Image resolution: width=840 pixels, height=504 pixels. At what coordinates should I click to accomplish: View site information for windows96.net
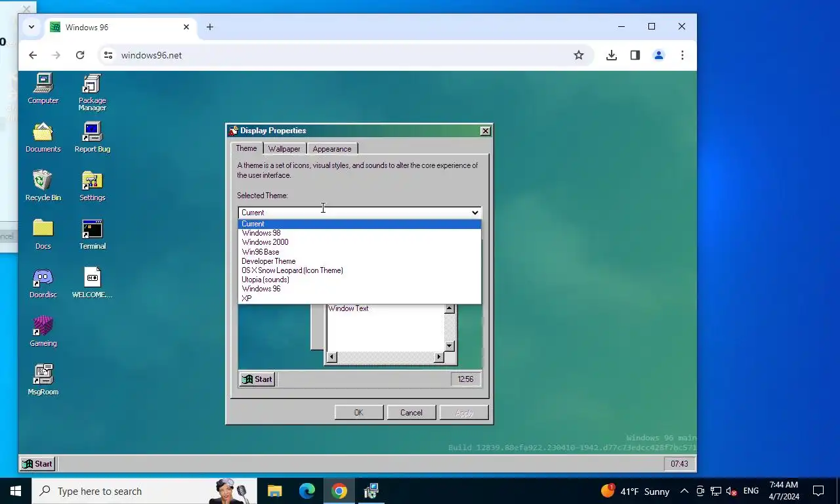[108, 55]
